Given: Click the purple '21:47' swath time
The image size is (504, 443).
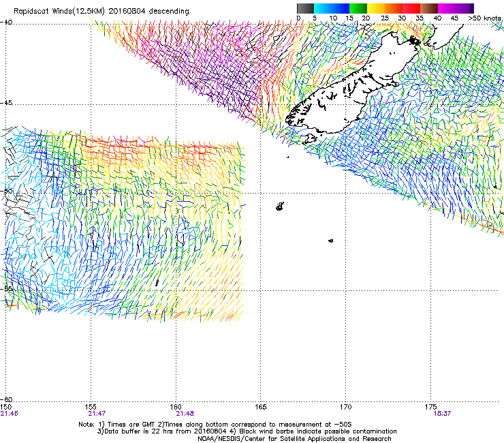Looking at the screenshot, I should 97,414.
